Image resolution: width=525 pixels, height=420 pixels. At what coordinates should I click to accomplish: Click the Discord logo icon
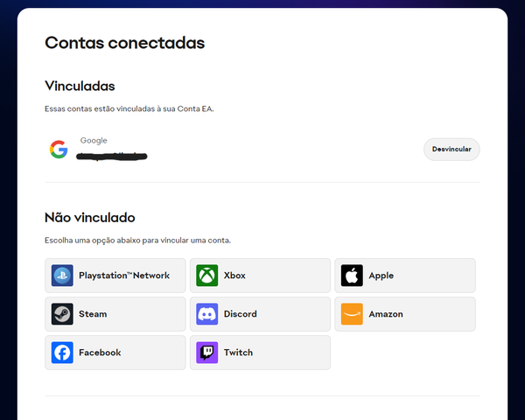click(206, 314)
